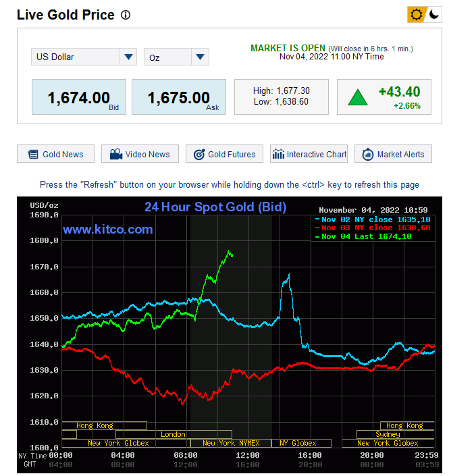Click the Market Alerts clock icon
The height and width of the screenshot is (476, 449).
click(x=367, y=154)
